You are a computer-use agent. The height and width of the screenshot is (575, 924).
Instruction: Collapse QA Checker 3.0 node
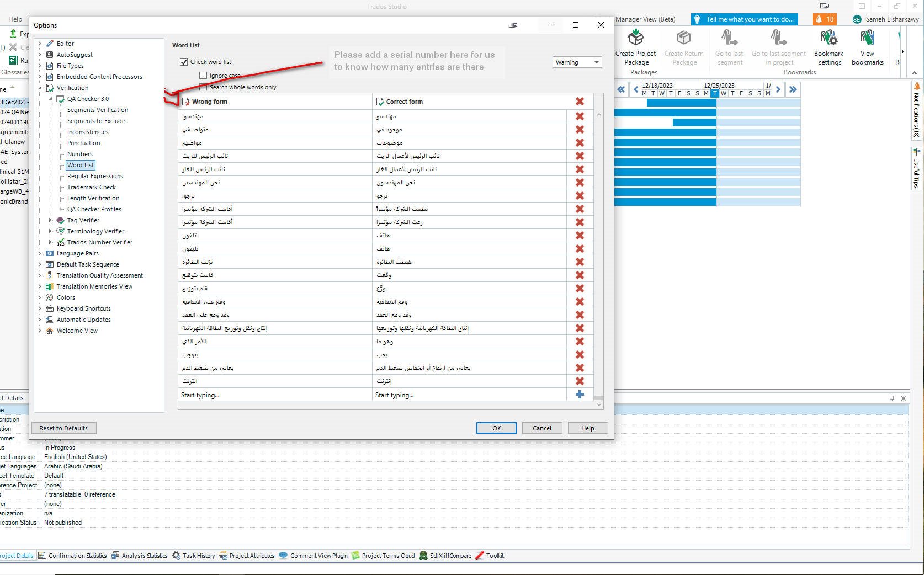point(50,99)
